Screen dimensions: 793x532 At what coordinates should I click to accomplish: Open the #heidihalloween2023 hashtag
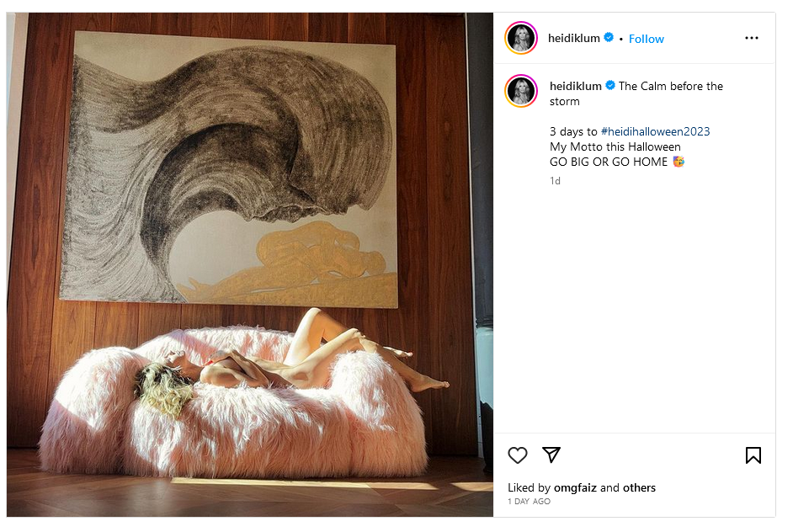[656, 131]
